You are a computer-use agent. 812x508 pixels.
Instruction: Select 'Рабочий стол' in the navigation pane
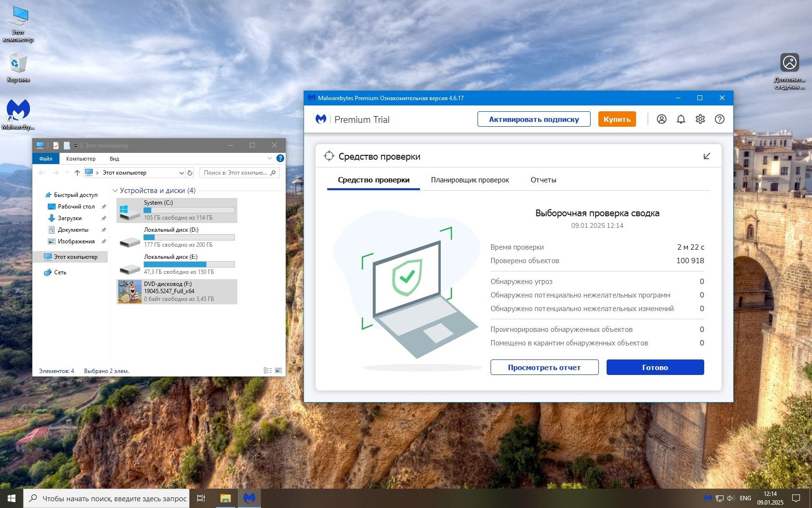[x=76, y=207]
